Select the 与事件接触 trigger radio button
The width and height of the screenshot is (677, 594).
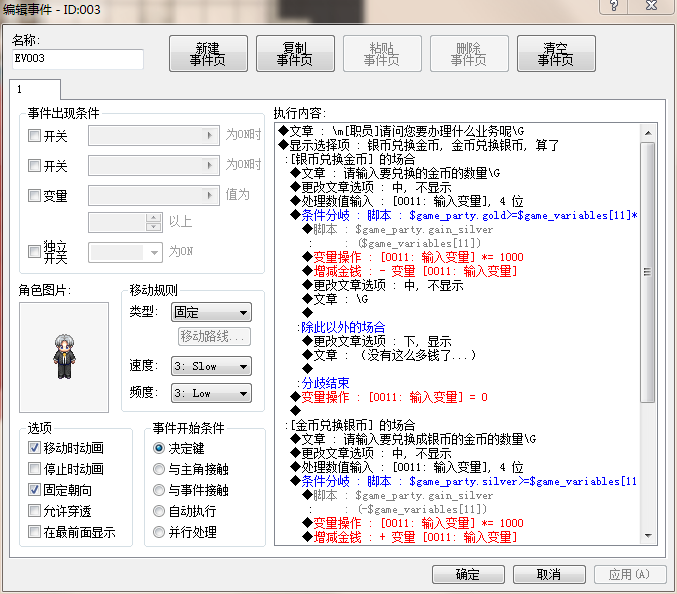coord(159,490)
